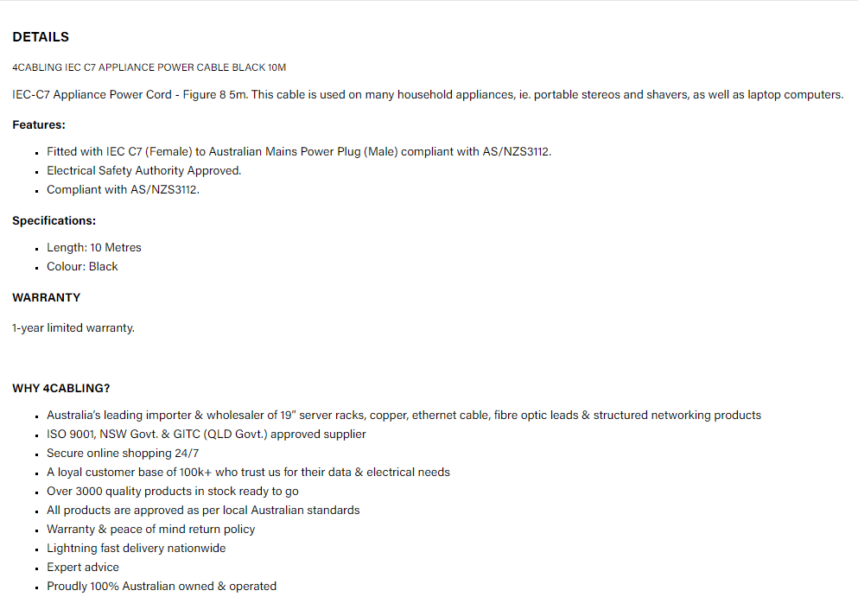Click the 'Australia's leading importer & wholesaler' bullet
The image size is (858, 616).
click(x=404, y=415)
